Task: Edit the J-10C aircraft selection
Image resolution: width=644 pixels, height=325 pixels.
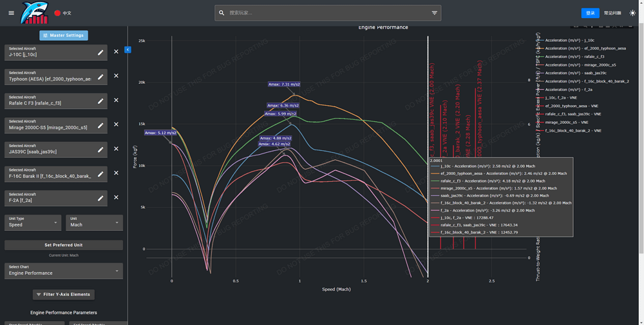Action: coord(100,52)
